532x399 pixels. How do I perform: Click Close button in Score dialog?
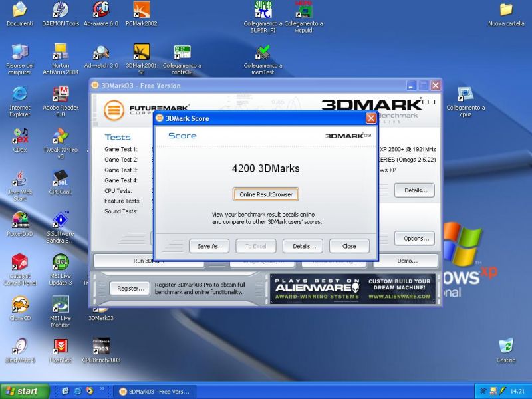[350, 246]
